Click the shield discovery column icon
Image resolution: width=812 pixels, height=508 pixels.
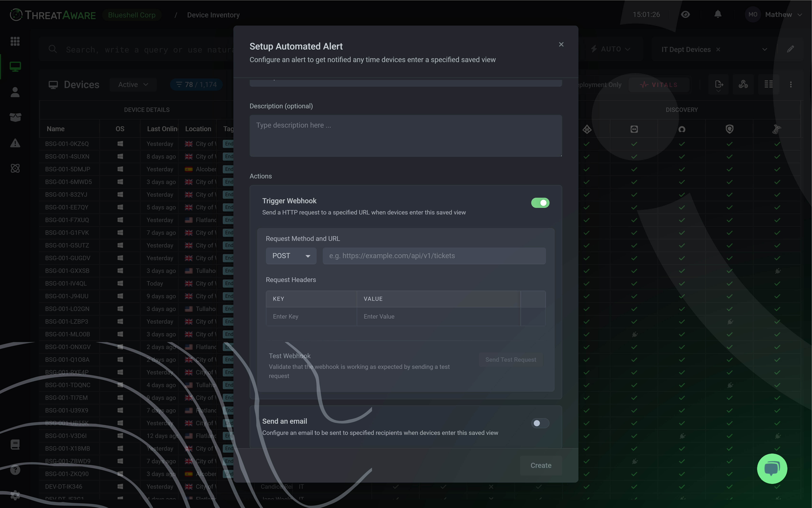(729, 129)
